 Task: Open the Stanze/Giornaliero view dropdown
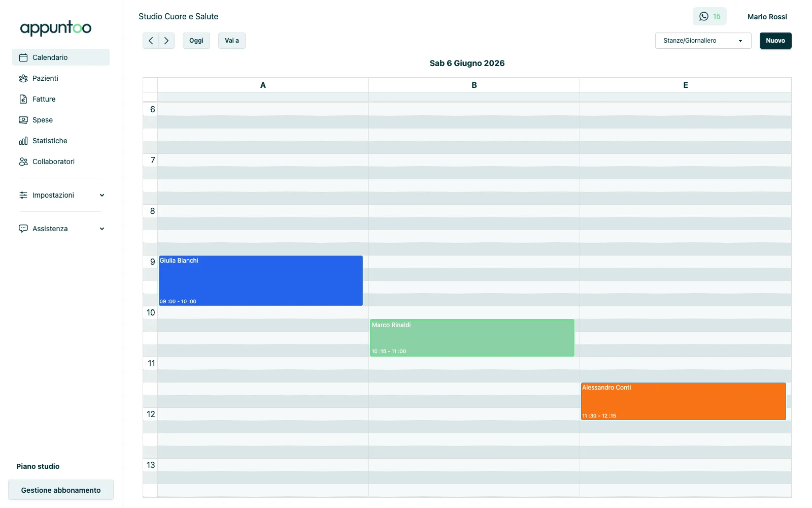[703, 41]
